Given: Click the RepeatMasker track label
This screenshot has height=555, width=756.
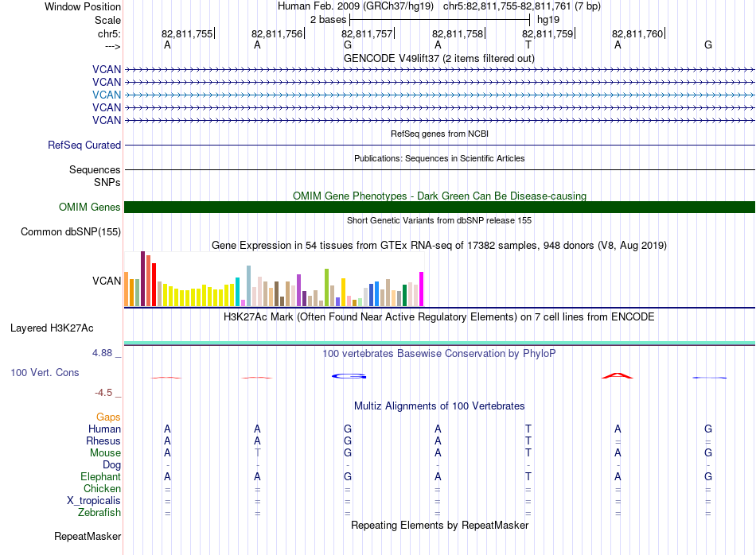Looking at the screenshot, I should click(88, 536).
